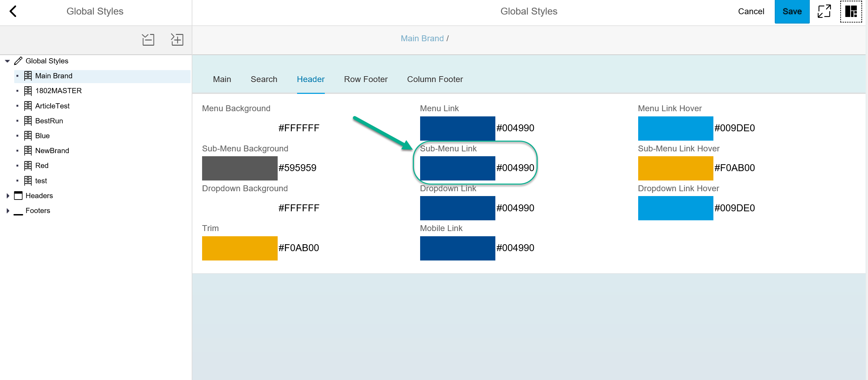Click the BestRun style sheet icon
The height and width of the screenshot is (380, 868).
click(28, 121)
